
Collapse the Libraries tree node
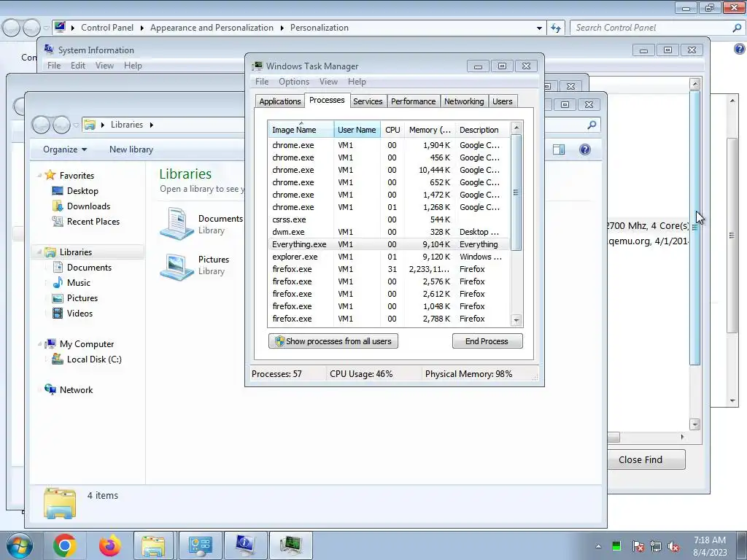pyautogui.click(x=39, y=252)
